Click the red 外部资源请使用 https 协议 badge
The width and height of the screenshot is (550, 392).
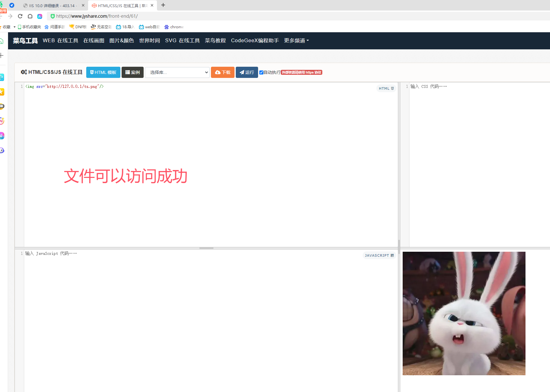pyautogui.click(x=302, y=72)
